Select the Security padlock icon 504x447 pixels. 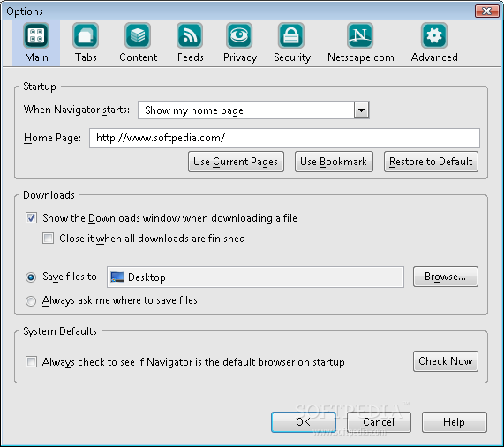(x=291, y=35)
